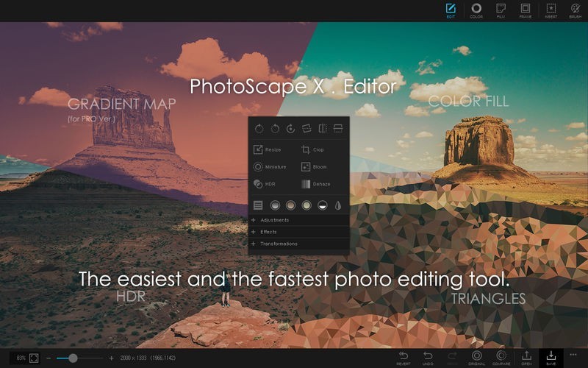Click the zoom in plus button
Image resolution: width=588 pixels, height=368 pixels.
pos(111,358)
